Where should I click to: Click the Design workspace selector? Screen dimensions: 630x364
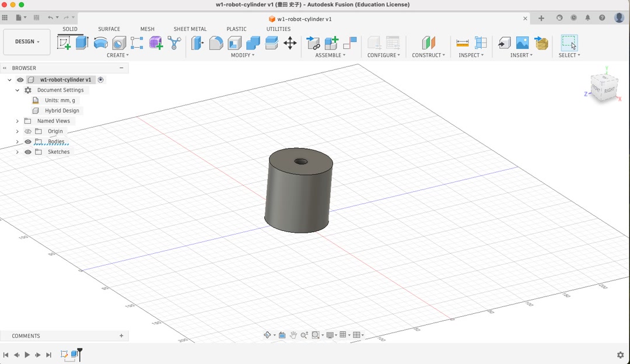[x=26, y=41]
